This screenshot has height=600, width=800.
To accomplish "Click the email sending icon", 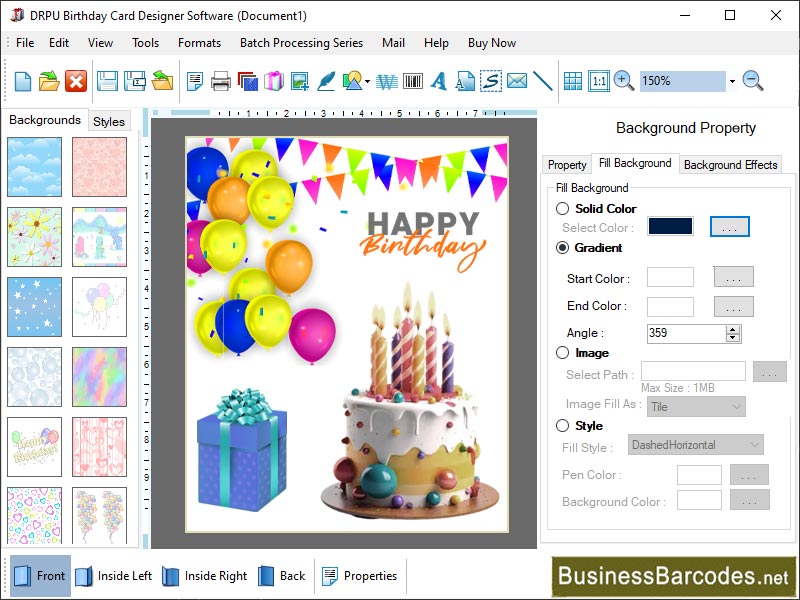I will click(x=519, y=81).
